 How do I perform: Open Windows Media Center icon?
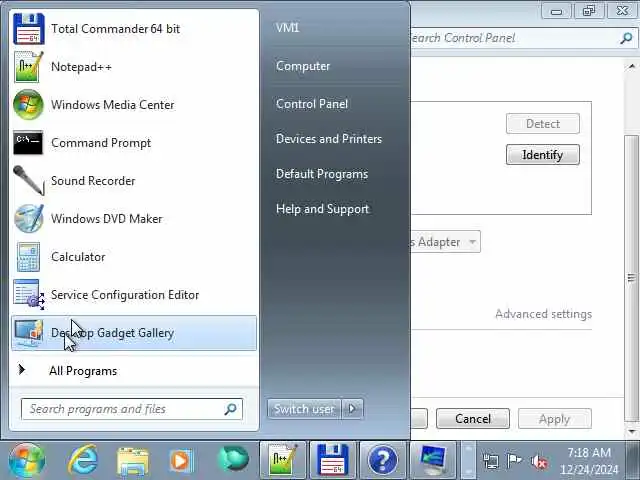[28, 105]
